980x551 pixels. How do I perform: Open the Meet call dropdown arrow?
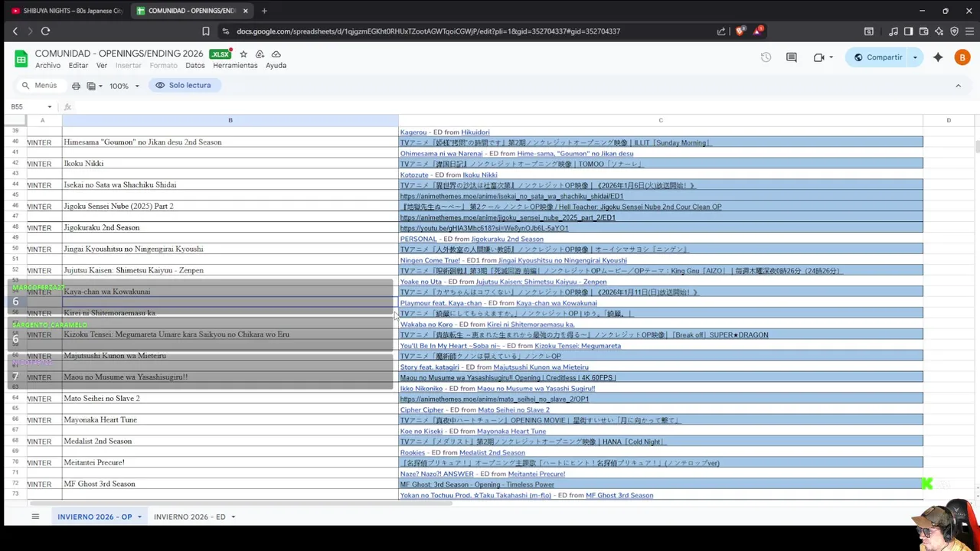[x=830, y=57]
